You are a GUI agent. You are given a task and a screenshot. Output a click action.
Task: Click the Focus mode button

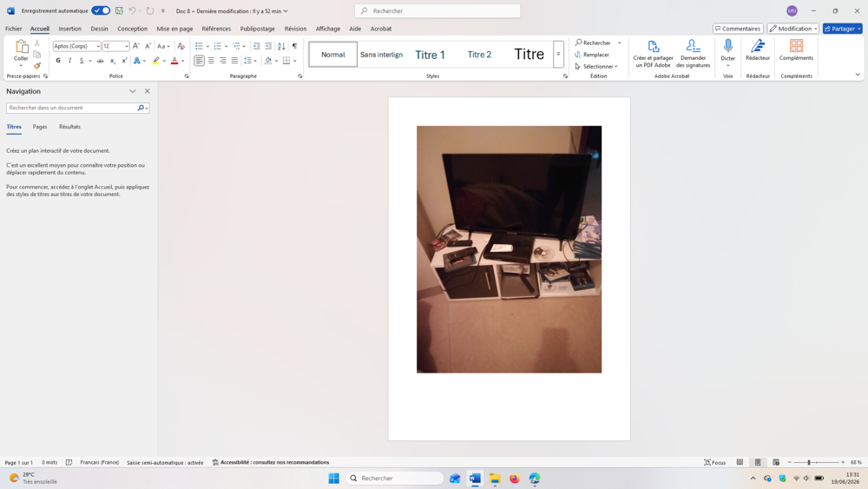714,462
